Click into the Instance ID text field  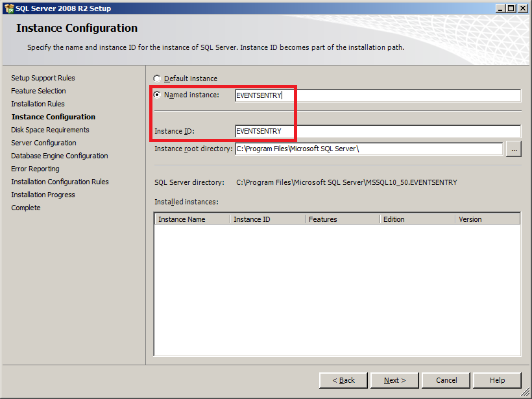[378, 131]
